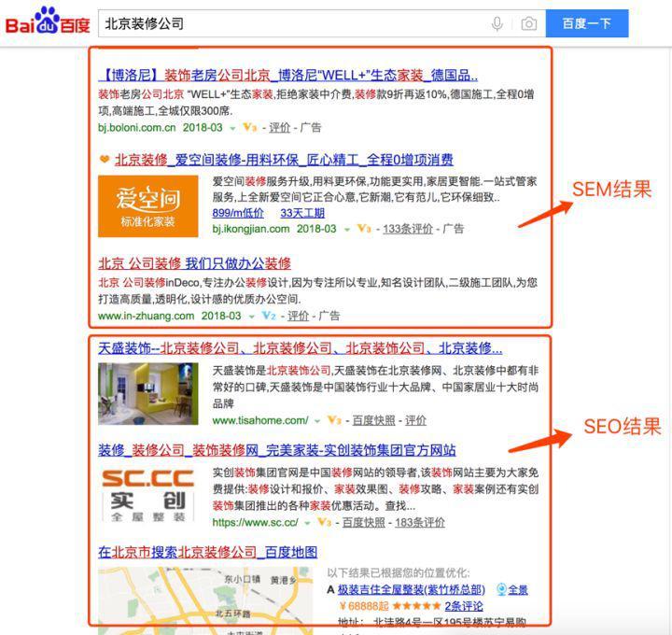This screenshot has width=672, height=635.
Task: Open 评价 link on bj.boloni.com.cn result
Action: [x=279, y=127]
